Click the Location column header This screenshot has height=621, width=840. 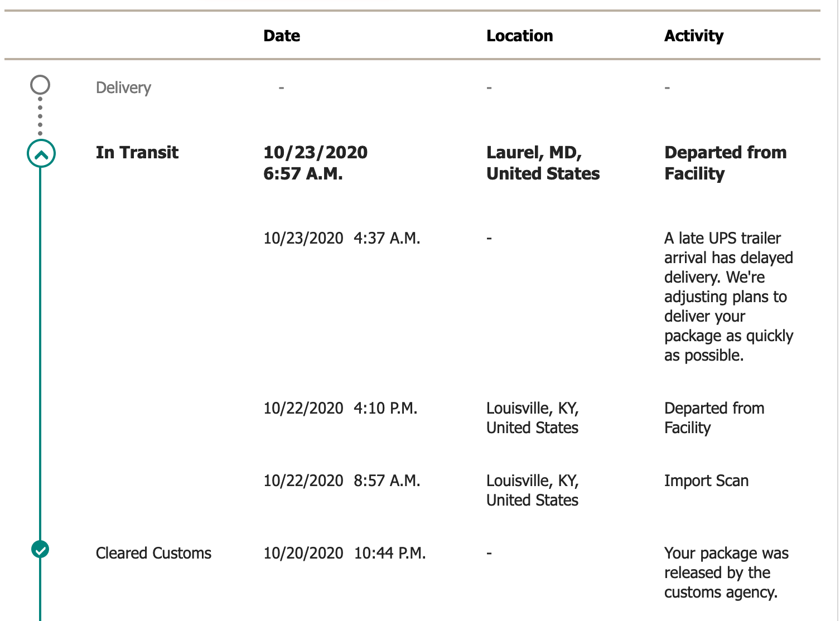pos(519,36)
